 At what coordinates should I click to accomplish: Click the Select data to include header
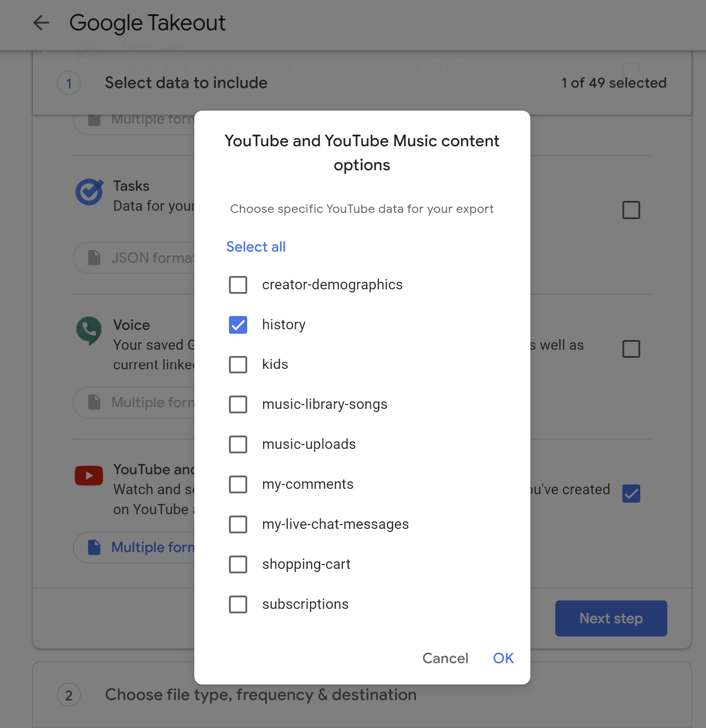point(186,83)
